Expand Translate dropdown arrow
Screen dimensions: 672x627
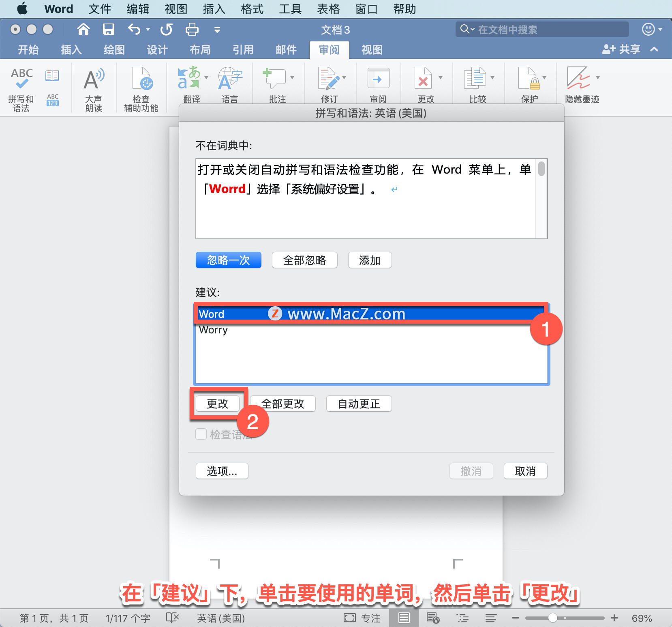206,77
